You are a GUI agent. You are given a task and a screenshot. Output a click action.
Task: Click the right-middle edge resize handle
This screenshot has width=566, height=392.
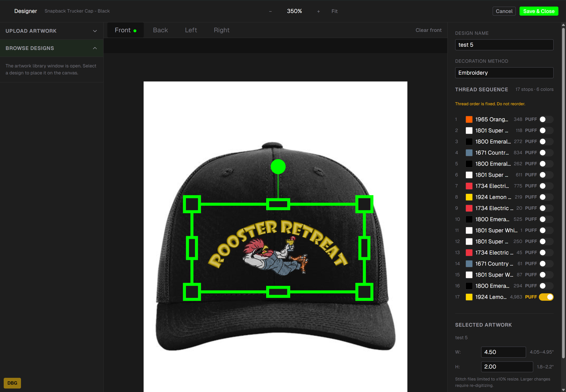click(x=364, y=248)
